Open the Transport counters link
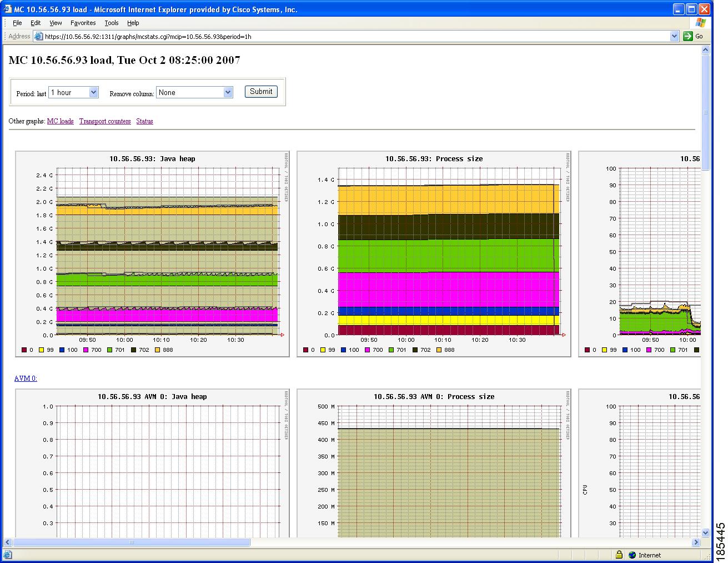Screen dimensions: 728x563 (105, 121)
